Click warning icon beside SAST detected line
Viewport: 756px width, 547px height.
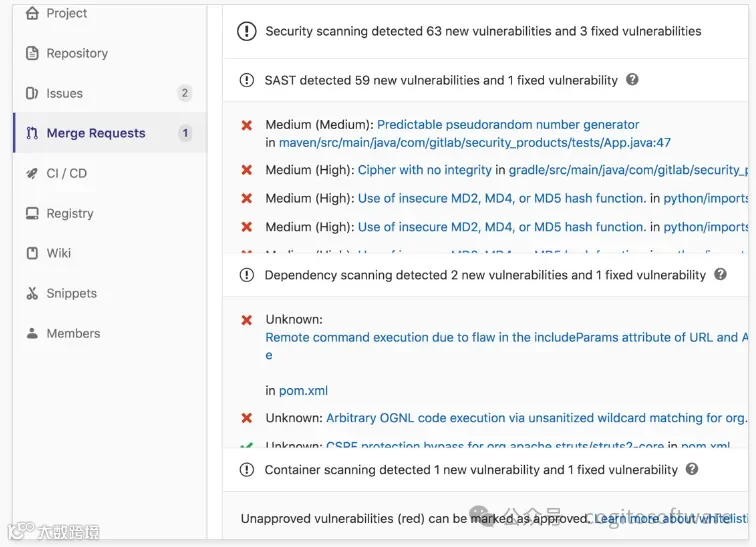click(x=246, y=80)
